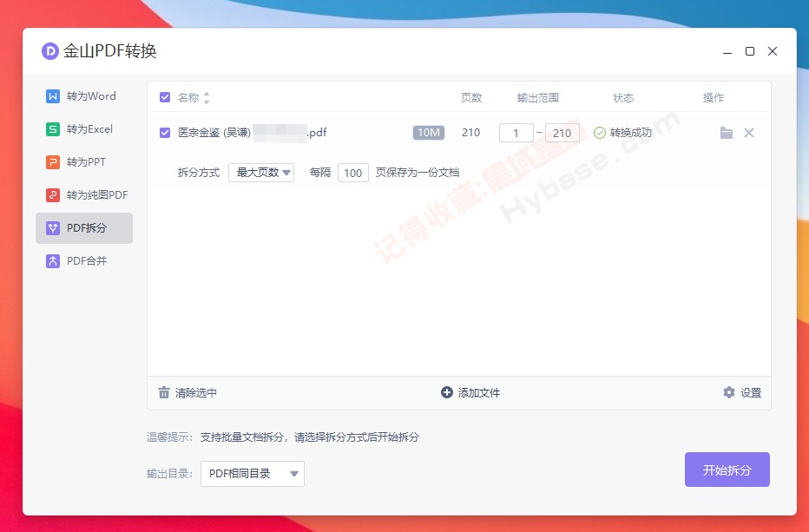Open the PDF相同目录 output directory dropdown

[x=253, y=474]
